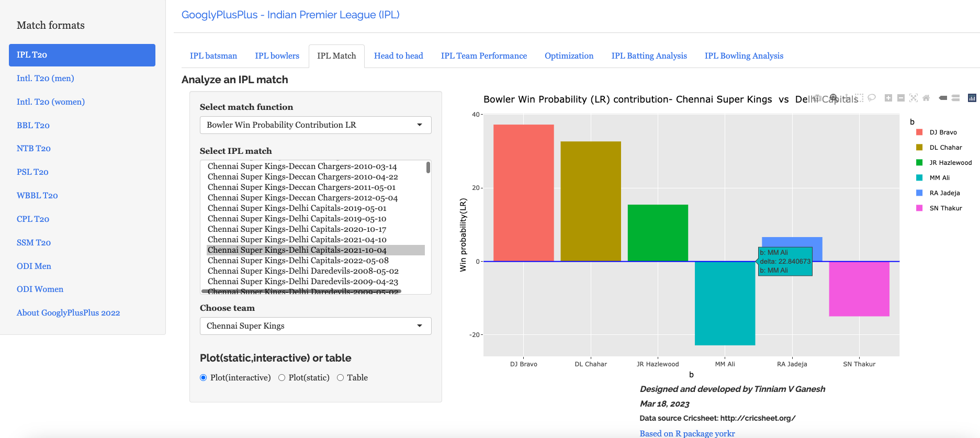
Task: Select the Plot(interactive) radio button
Action: (204, 378)
